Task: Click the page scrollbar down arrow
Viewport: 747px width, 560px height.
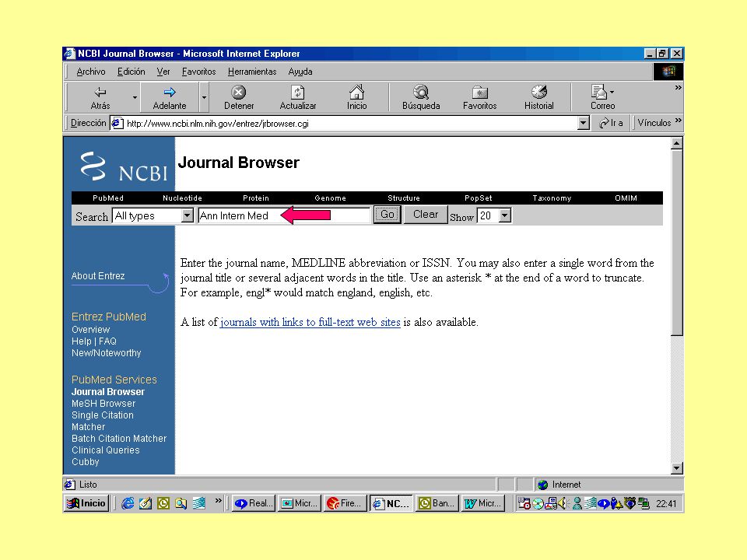Action: [676, 468]
